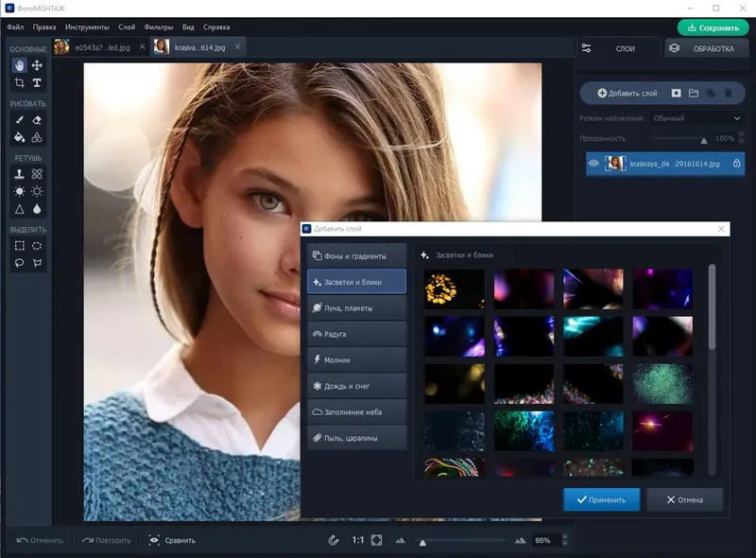Viewport: 756px width, 558px height.
Task: Click the fit-to-screen icon in bottom bar
Action: coord(376,540)
